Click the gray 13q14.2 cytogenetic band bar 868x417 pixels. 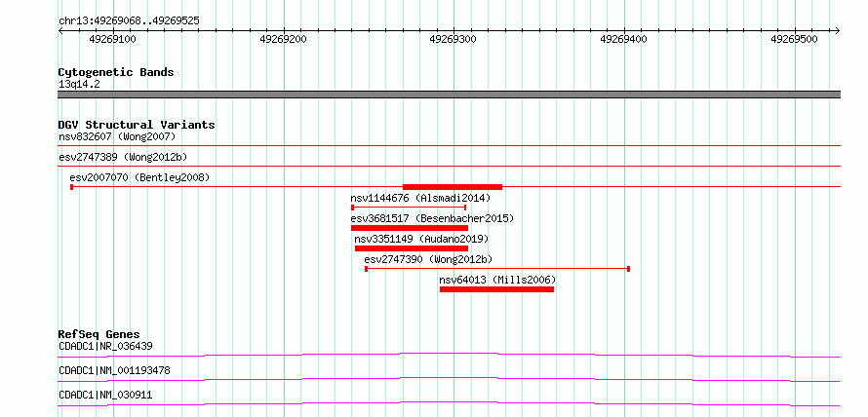click(x=449, y=95)
